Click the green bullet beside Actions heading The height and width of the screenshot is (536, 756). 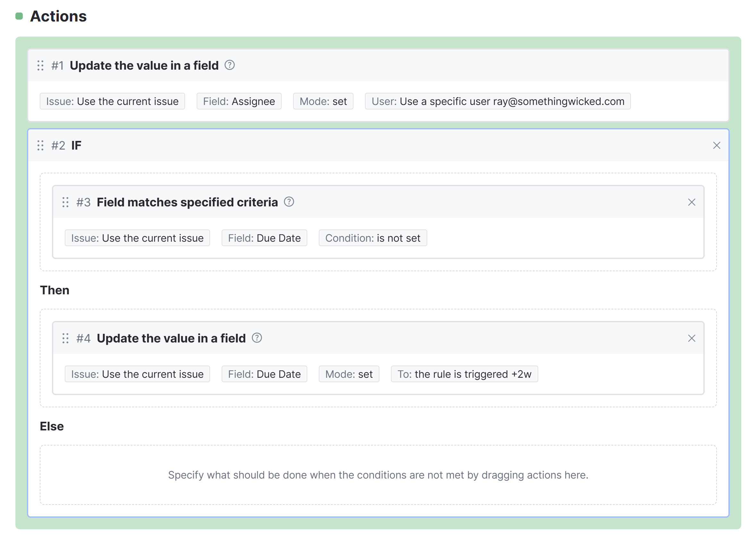[x=20, y=16]
